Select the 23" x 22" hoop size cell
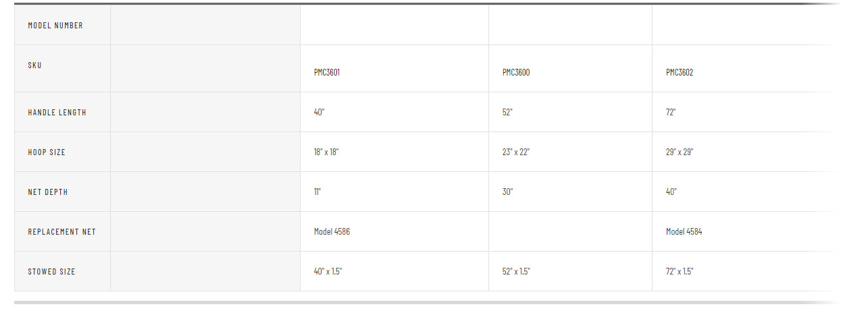Screen dimensions: 868x315 click(x=516, y=152)
